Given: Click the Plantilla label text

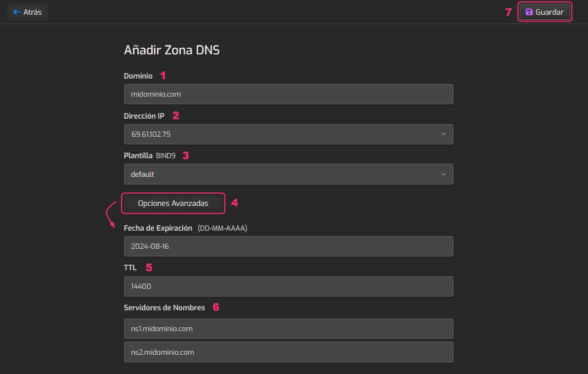Looking at the screenshot, I should [138, 155].
